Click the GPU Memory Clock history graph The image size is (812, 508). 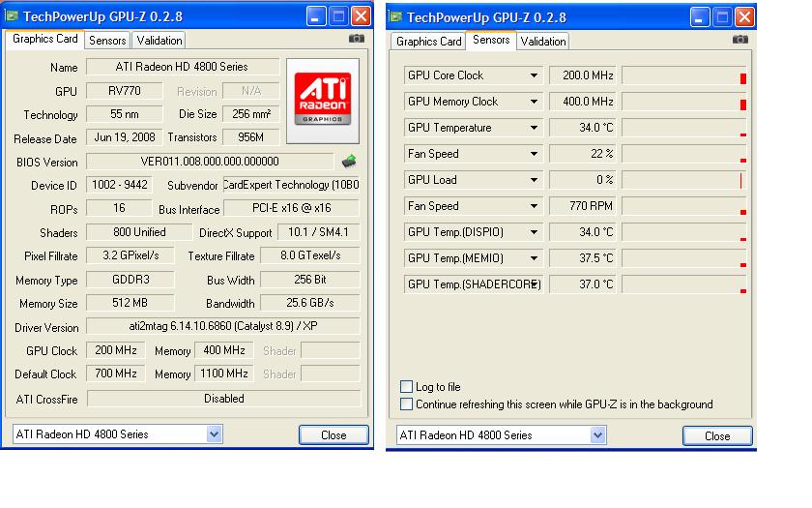684,102
